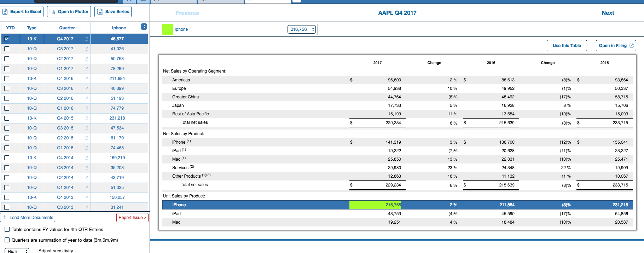Check the Q3 2017 row checkbox
Screen dimensions: 644x253
click(x=7, y=49)
